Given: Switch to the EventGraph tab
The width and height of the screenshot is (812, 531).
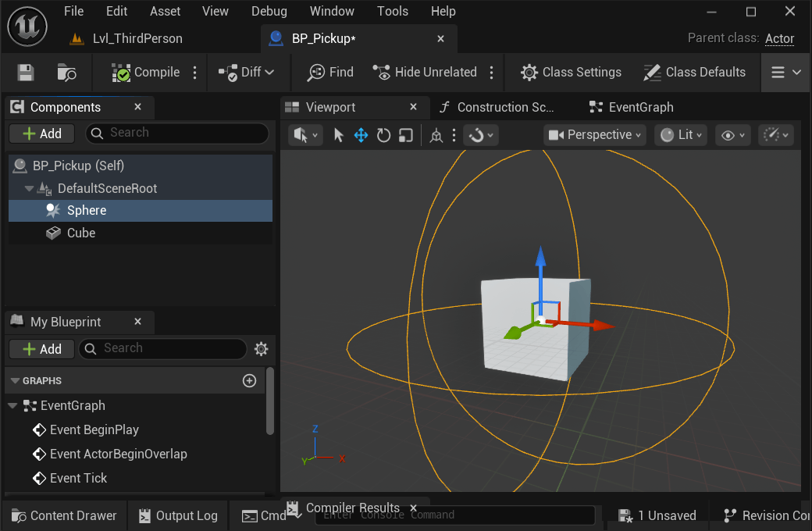Looking at the screenshot, I should pos(640,107).
